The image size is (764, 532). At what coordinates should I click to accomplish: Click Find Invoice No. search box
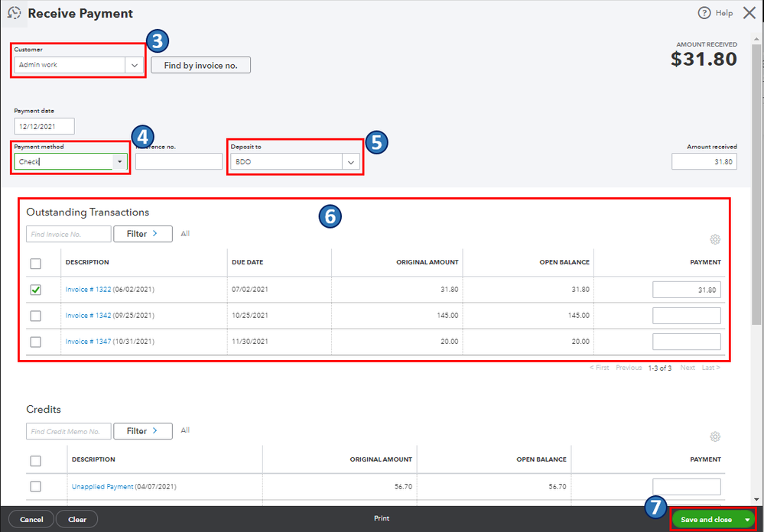pyautogui.click(x=69, y=234)
